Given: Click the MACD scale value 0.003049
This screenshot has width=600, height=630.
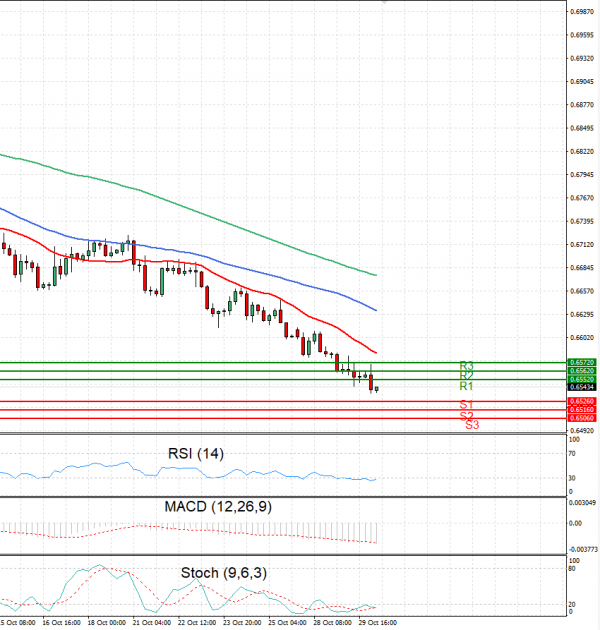Looking at the screenshot, I should click(x=583, y=503).
